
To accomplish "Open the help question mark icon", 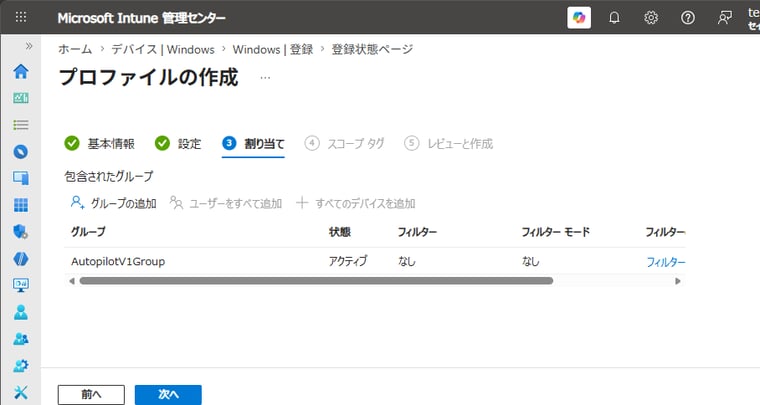I will (x=688, y=18).
